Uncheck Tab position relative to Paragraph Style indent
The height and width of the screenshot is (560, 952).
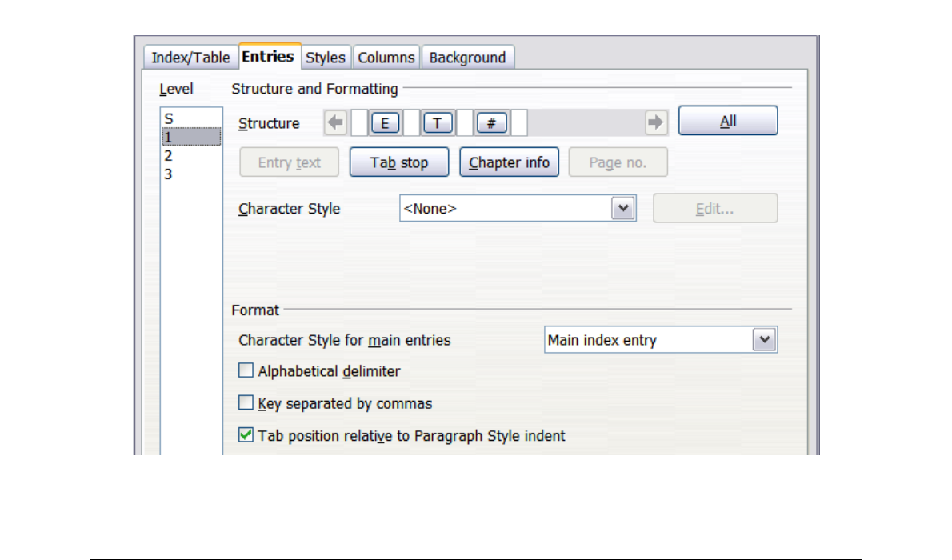tap(246, 436)
